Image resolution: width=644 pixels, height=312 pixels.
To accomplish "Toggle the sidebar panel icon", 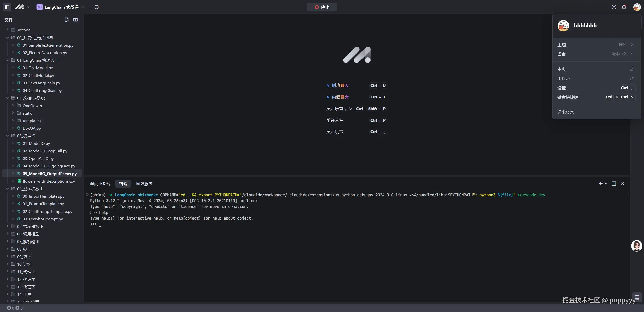I will point(7,7).
